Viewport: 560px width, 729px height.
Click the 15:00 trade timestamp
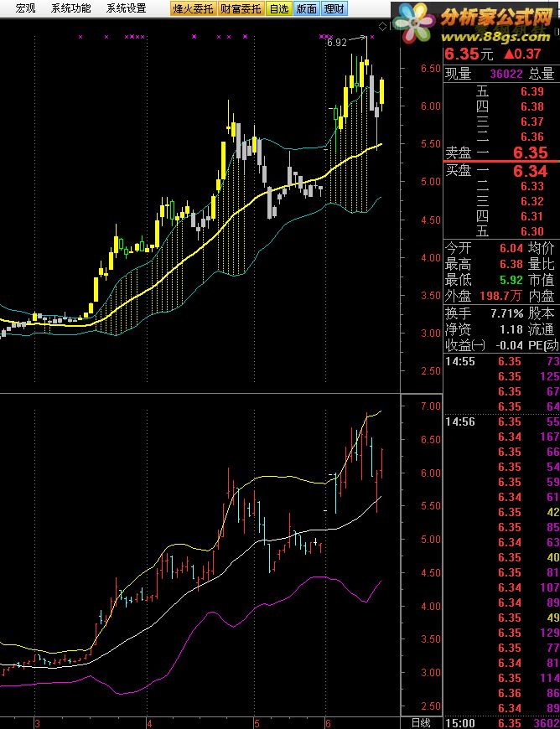point(460,723)
